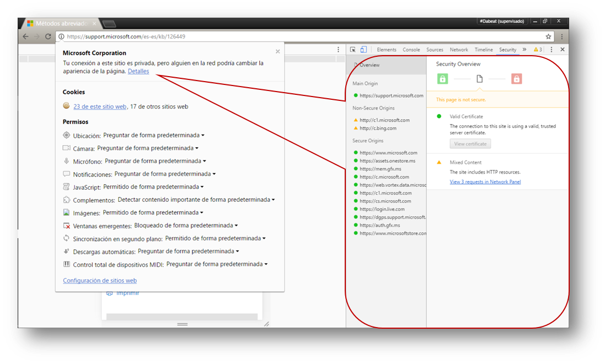The image size is (605, 364).
Task: Select the Métodos abreviados browser tab
Action: click(x=61, y=24)
